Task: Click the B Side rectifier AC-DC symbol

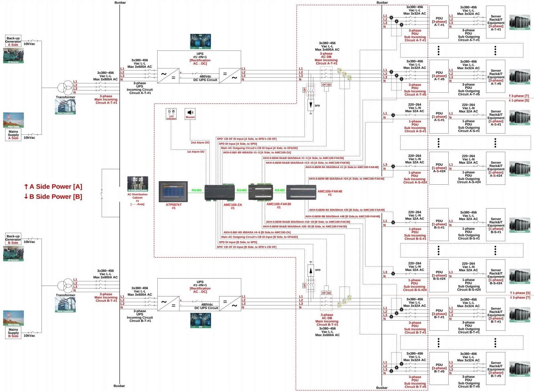Action: pyautogui.click(x=168, y=303)
